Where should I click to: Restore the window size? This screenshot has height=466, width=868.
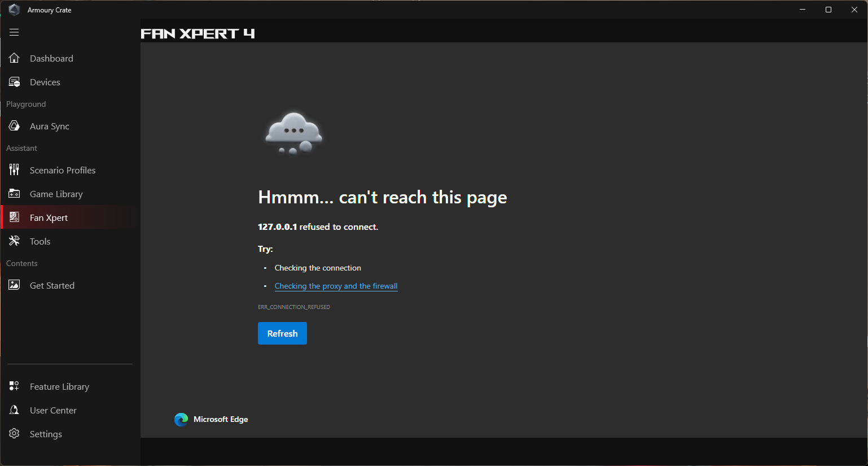(x=828, y=9)
